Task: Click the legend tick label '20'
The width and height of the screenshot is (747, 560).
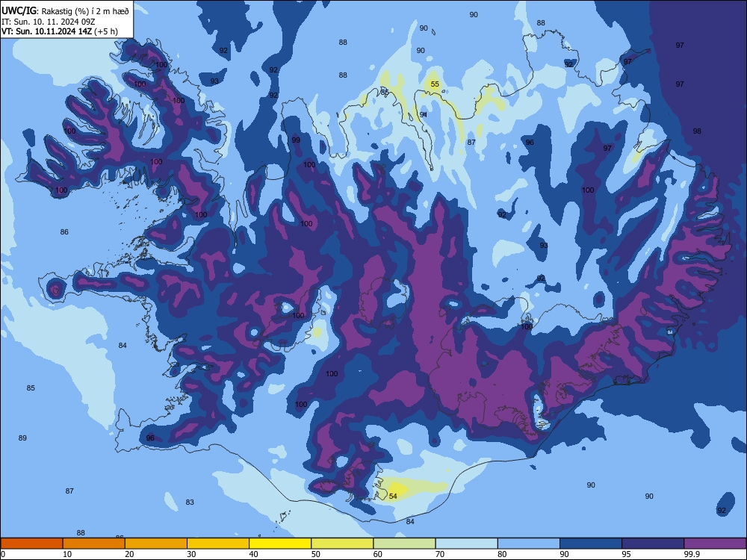Action: [129, 554]
